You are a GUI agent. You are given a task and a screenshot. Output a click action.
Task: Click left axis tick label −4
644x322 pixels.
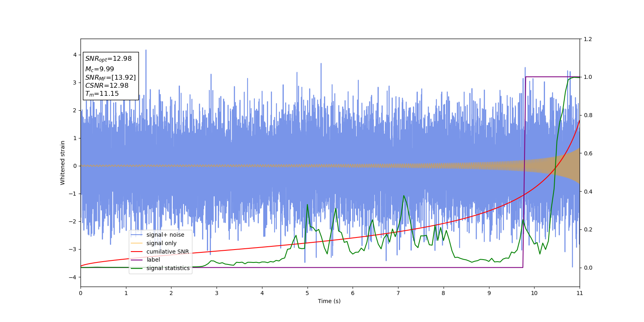tap(73, 277)
